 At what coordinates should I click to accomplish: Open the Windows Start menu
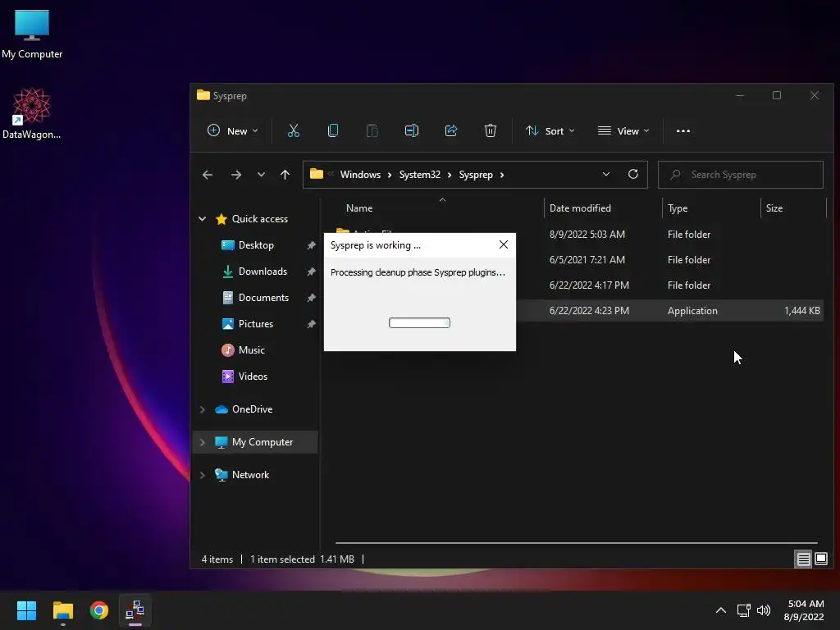26,610
